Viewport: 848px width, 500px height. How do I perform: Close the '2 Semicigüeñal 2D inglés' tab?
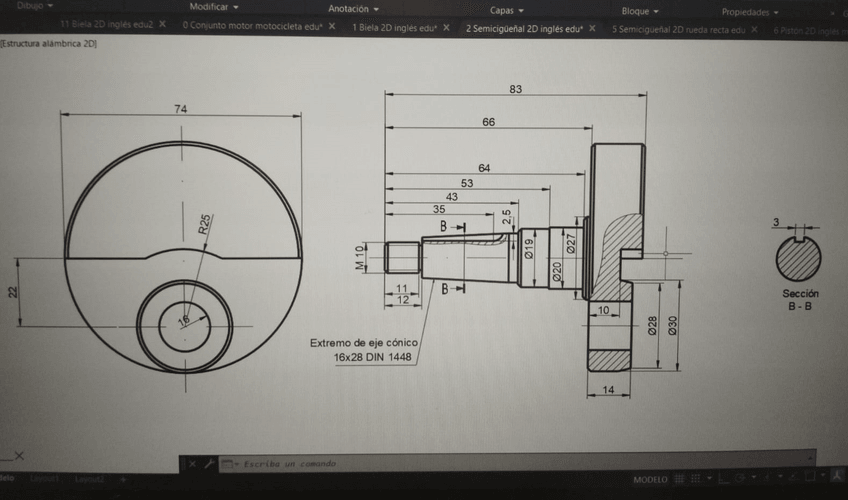[x=592, y=29]
